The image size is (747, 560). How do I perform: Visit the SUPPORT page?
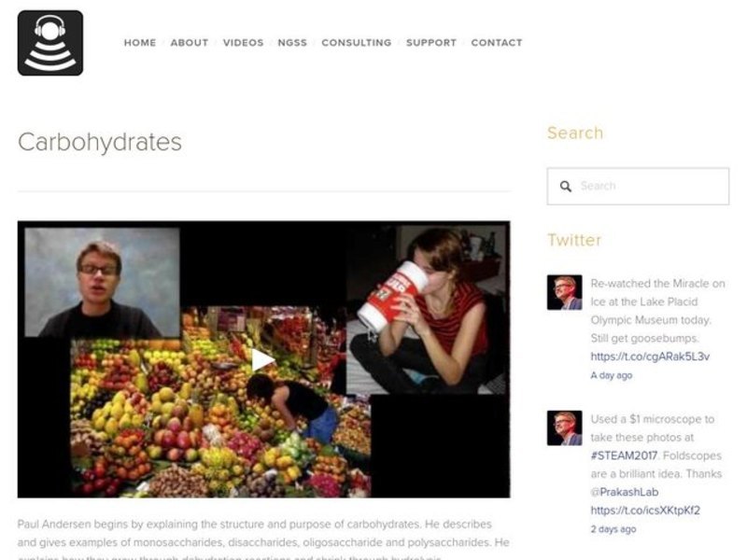[x=431, y=43]
